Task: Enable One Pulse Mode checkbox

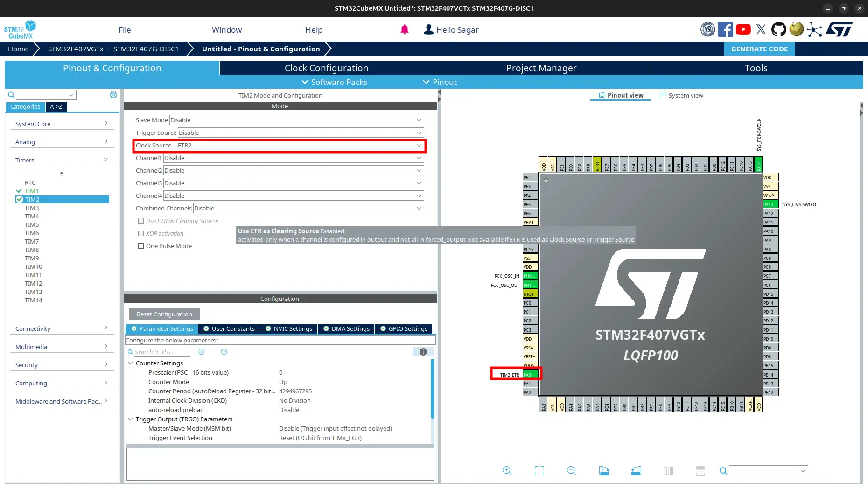Action: (141, 246)
